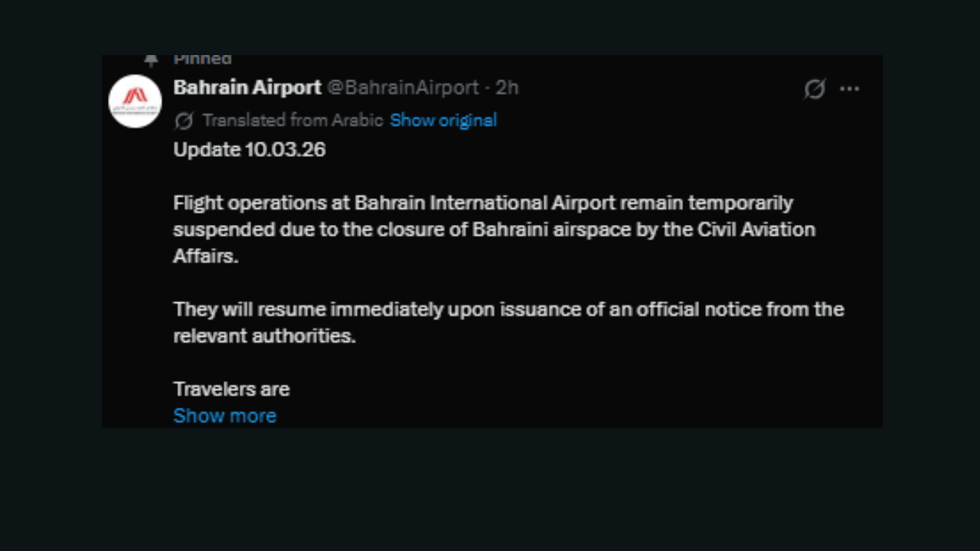This screenshot has height=551, width=980.
Task: Click the 'Pinned' label
Action: (x=202, y=60)
